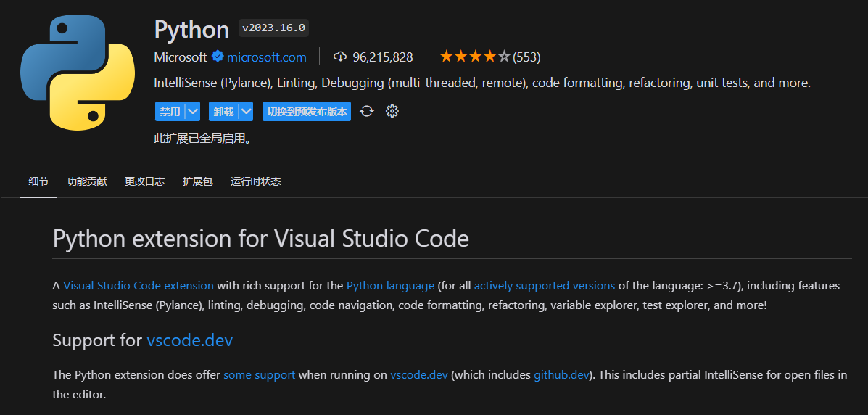Click vscode.dev link in Support heading

pyautogui.click(x=190, y=340)
